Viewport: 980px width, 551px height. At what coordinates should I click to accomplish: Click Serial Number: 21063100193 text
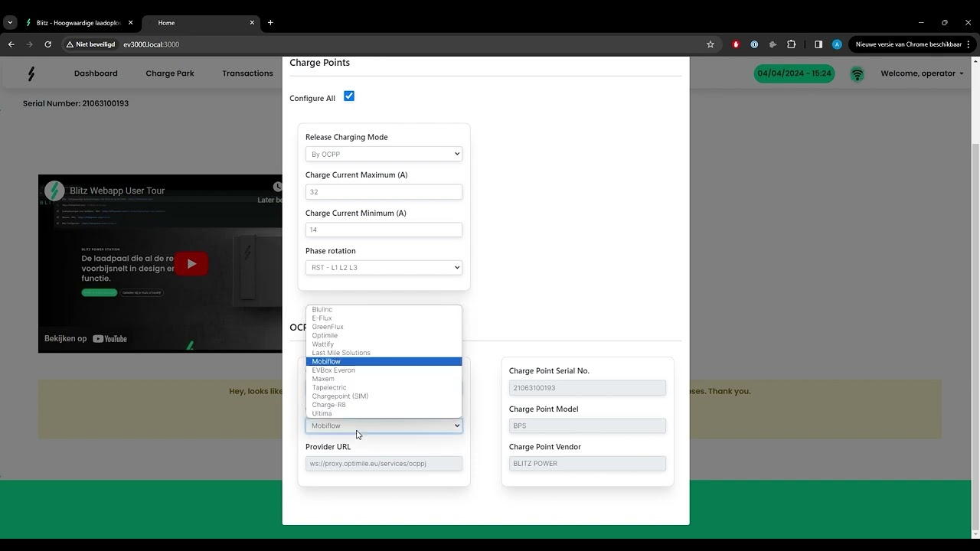(76, 103)
